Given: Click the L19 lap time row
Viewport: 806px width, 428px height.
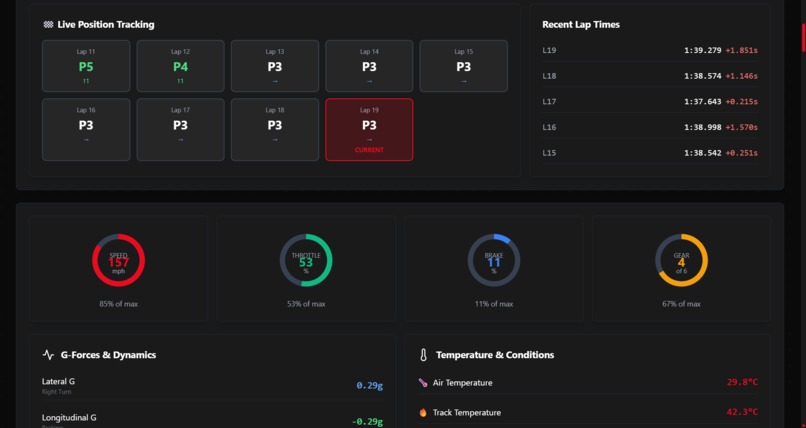Looking at the screenshot, I should (650, 50).
